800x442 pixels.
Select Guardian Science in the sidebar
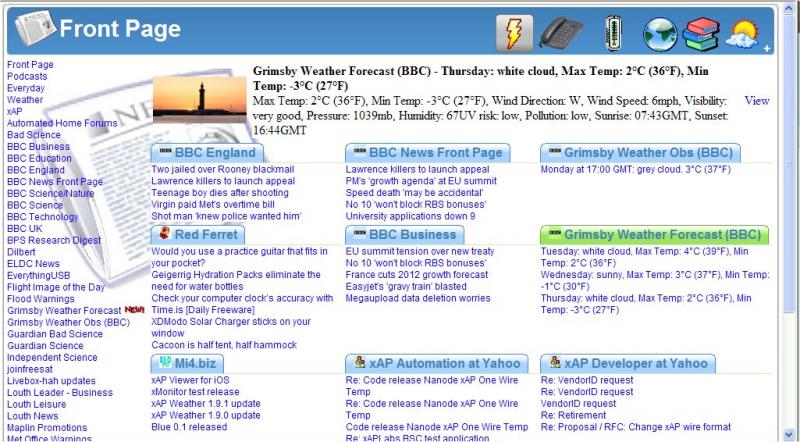click(x=45, y=346)
